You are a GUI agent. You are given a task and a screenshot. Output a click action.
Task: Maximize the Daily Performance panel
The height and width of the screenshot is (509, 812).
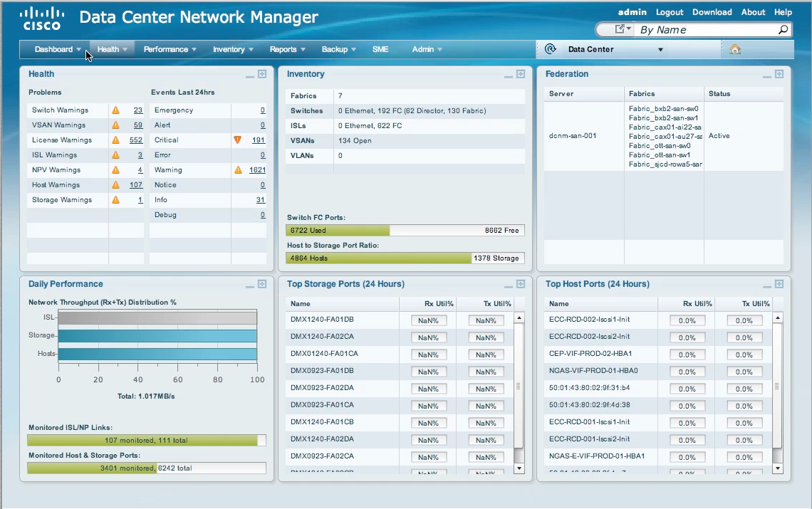click(x=262, y=284)
